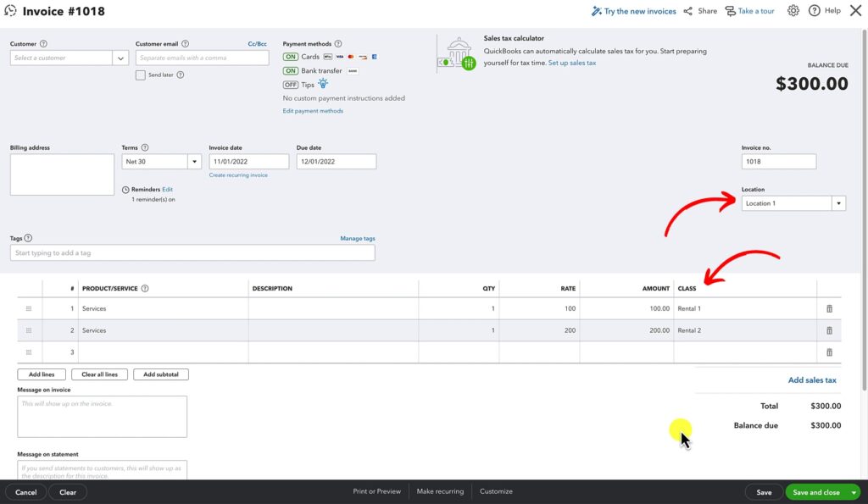The height and width of the screenshot is (504, 868).
Task: Click the Mastercard payment icon
Action: 351,57
